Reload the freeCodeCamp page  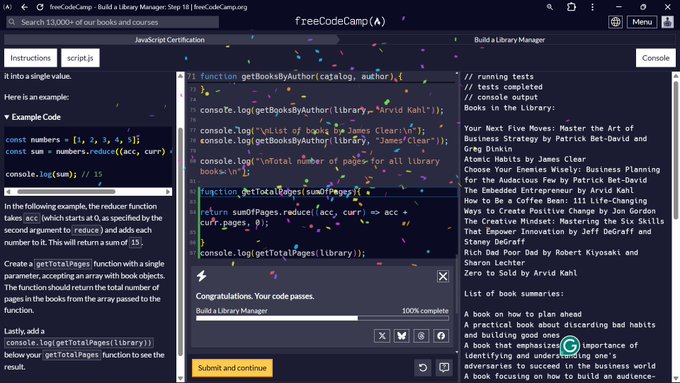coord(39,7)
